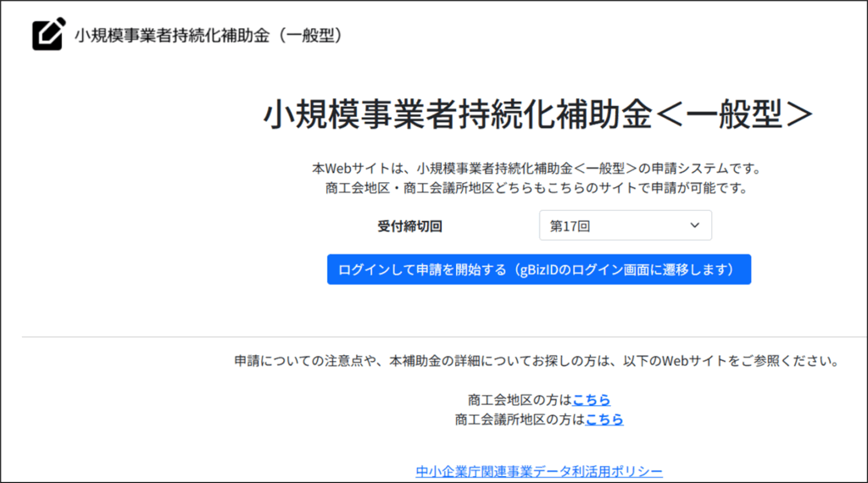This screenshot has width=868, height=483.
Task: Open the 受付締切回 dropdown showing 第17回
Action: coord(626,225)
